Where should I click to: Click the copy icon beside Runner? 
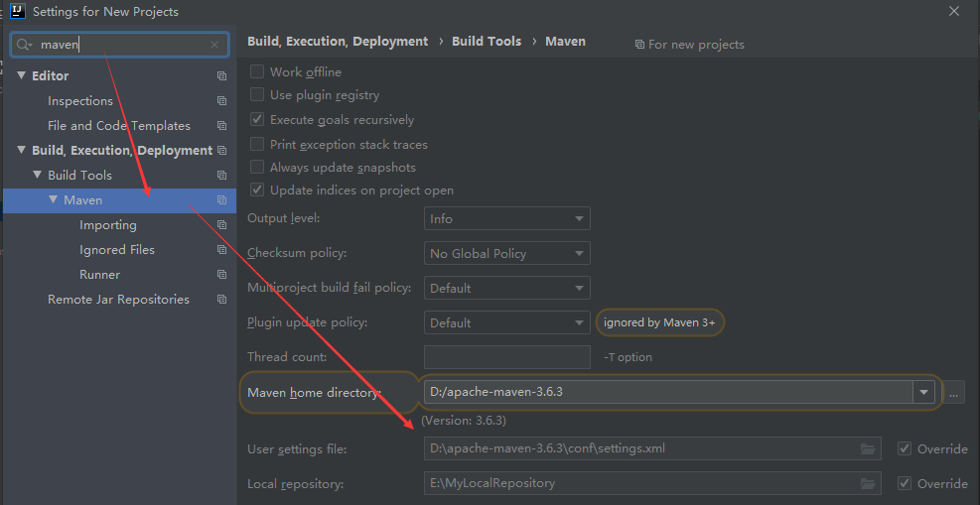pos(221,275)
